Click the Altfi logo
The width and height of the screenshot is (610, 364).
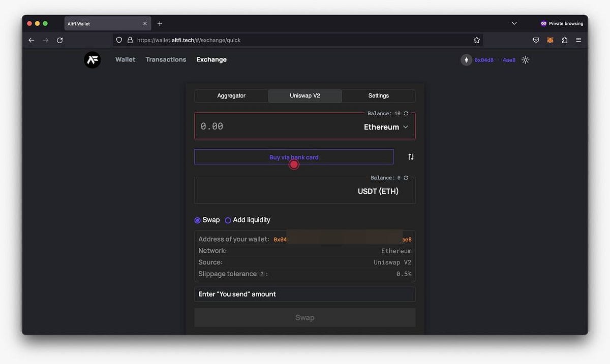[x=92, y=59]
